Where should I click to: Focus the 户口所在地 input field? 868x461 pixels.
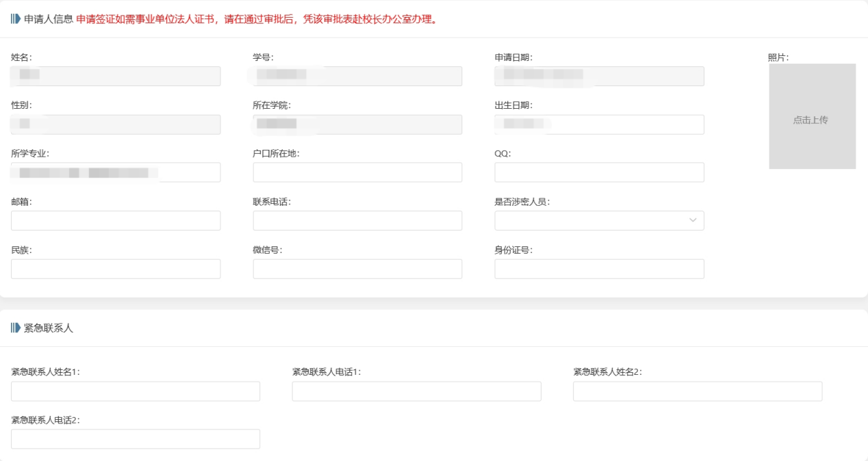point(357,172)
